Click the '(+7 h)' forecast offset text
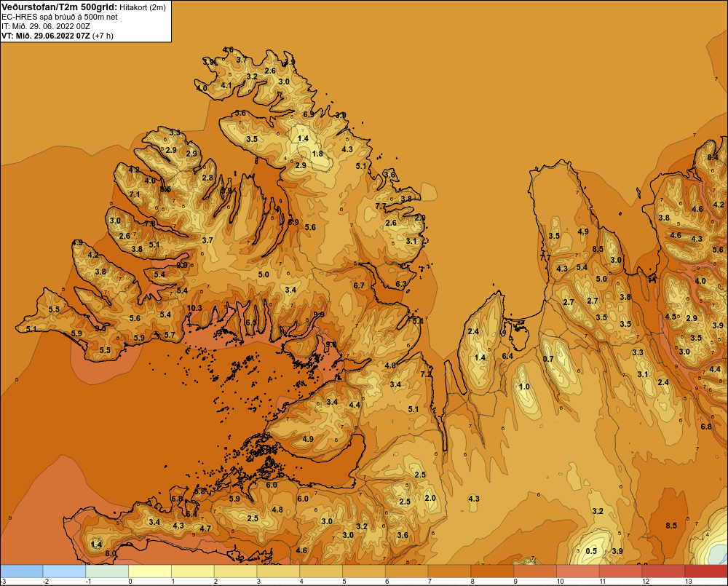 (103, 36)
